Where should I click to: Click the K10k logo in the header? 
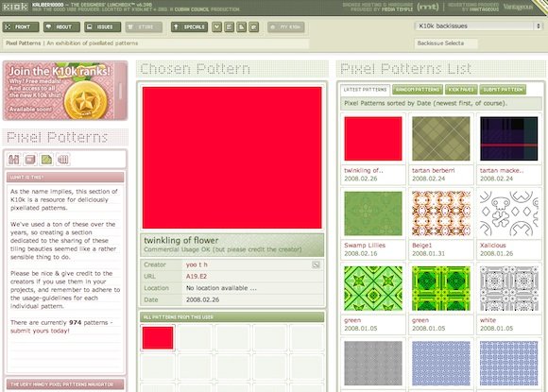15,7
